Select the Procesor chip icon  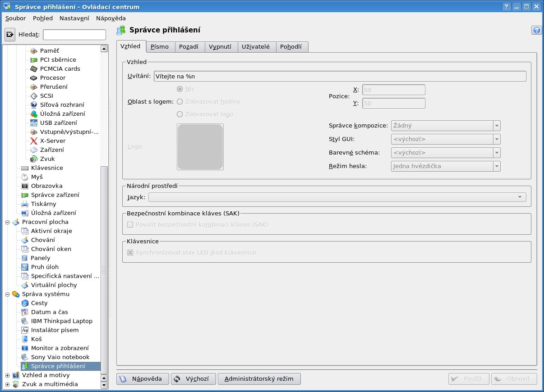point(33,77)
